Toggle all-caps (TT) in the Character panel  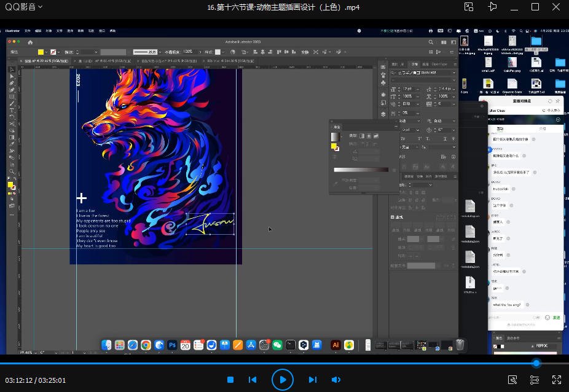coord(402,138)
